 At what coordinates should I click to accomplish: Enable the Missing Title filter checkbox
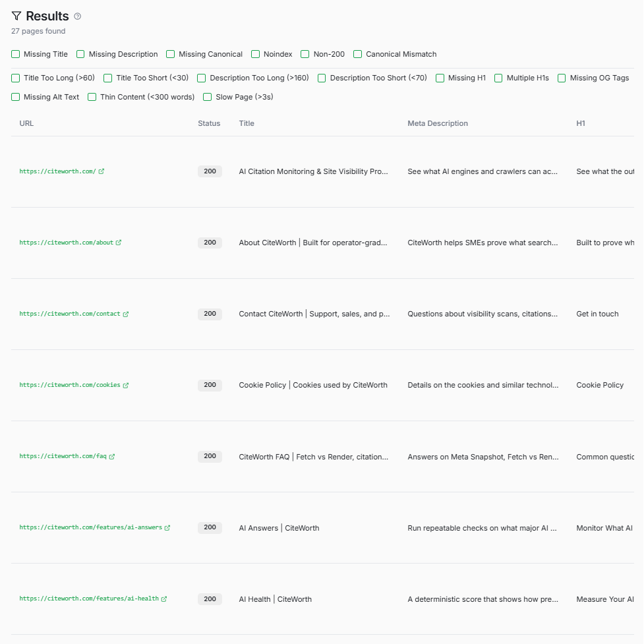coord(16,54)
